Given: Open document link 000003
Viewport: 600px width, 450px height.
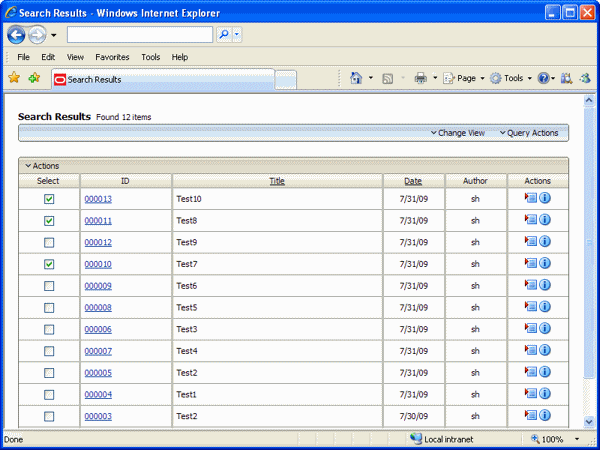Looking at the screenshot, I should pyautogui.click(x=98, y=416).
